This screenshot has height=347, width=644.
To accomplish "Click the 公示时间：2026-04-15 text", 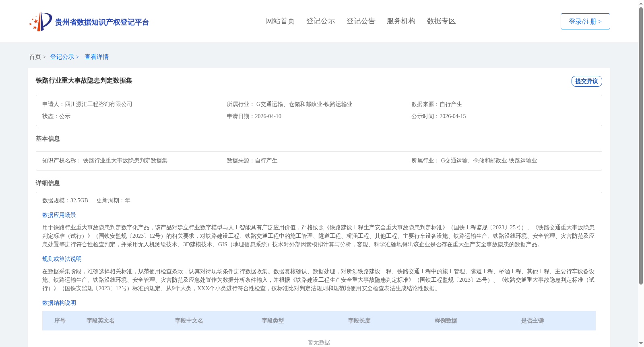I will 439,116.
